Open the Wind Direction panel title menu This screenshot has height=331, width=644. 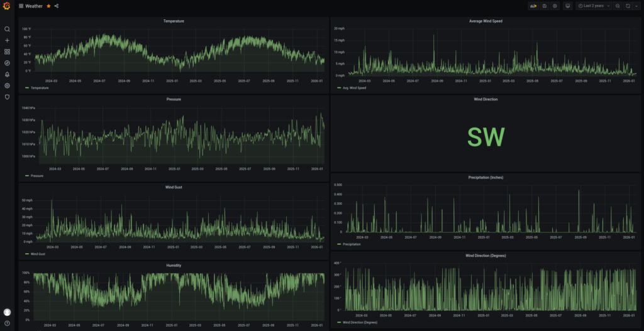[x=485, y=99]
